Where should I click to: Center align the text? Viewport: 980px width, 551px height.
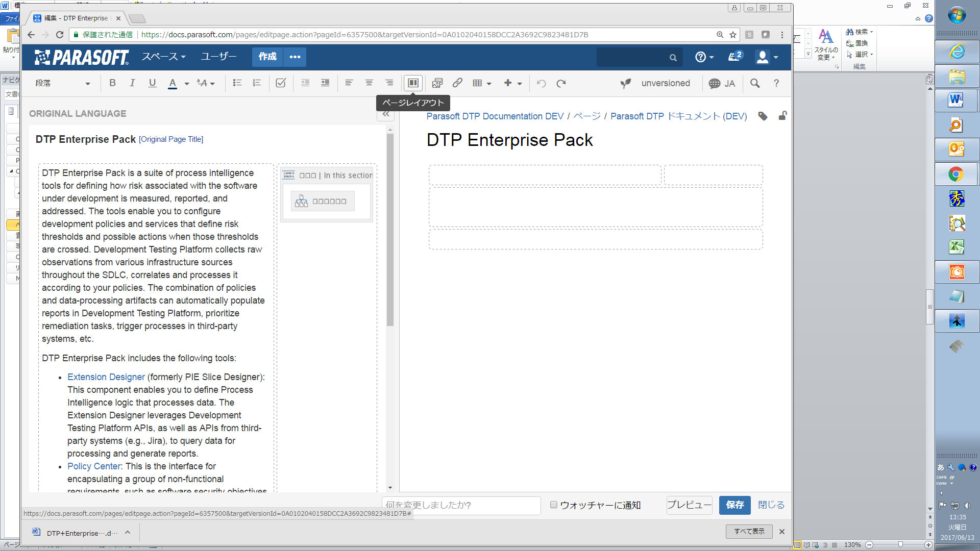[369, 83]
